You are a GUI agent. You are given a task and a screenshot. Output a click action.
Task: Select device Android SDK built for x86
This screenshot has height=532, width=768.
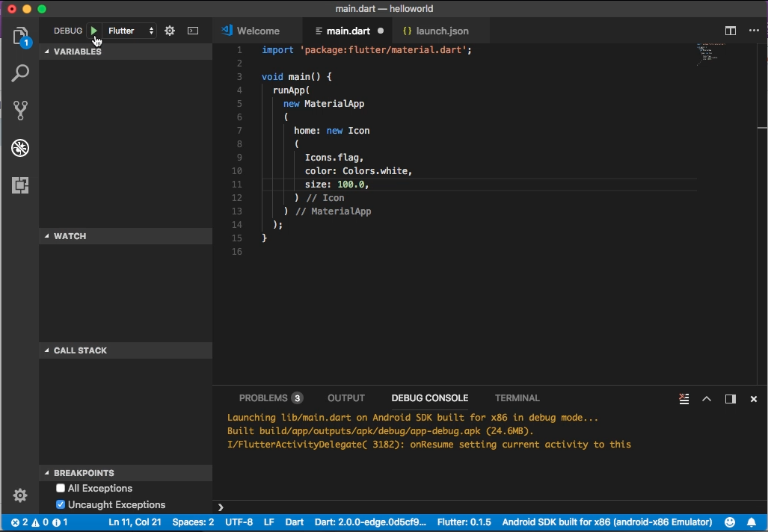point(607,522)
